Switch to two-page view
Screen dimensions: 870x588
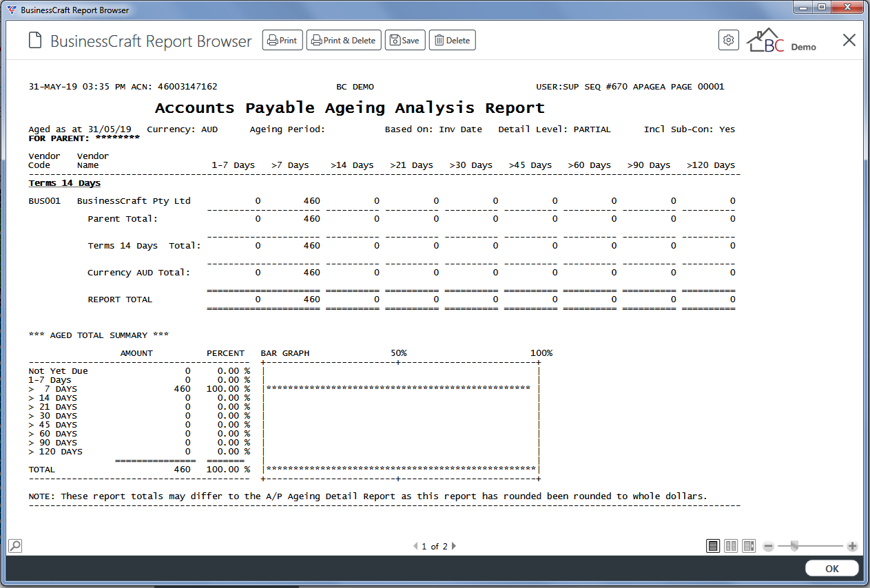coord(731,546)
